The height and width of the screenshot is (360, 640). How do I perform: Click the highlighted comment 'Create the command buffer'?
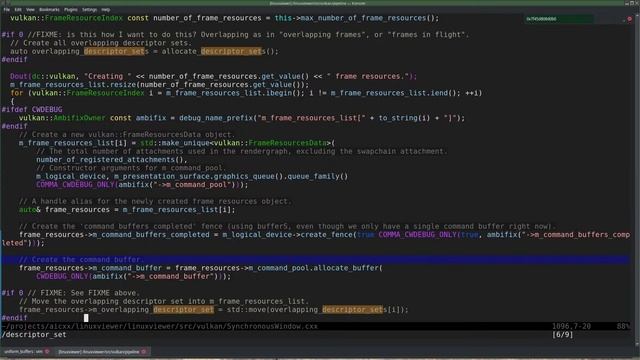click(x=81, y=260)
